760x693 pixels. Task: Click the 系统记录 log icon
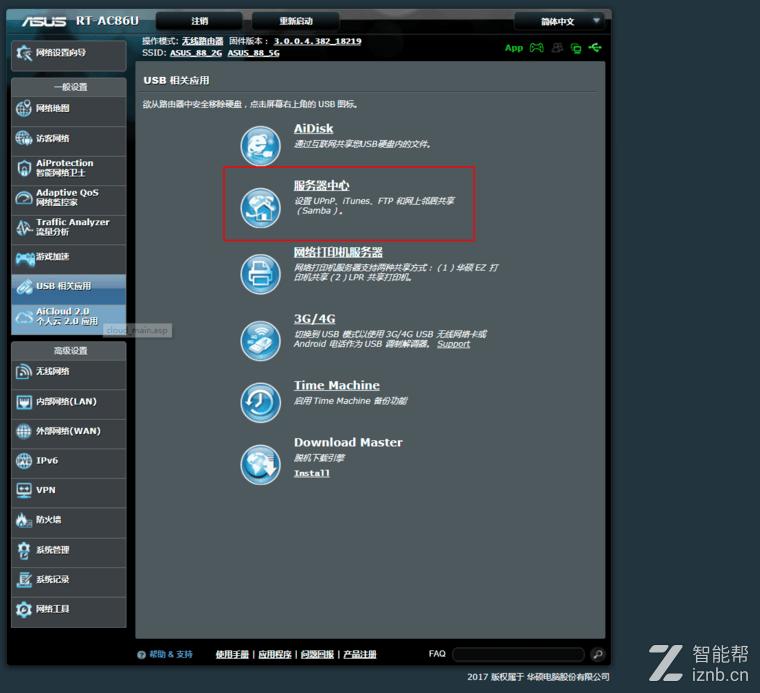click(x=23, y=580)
